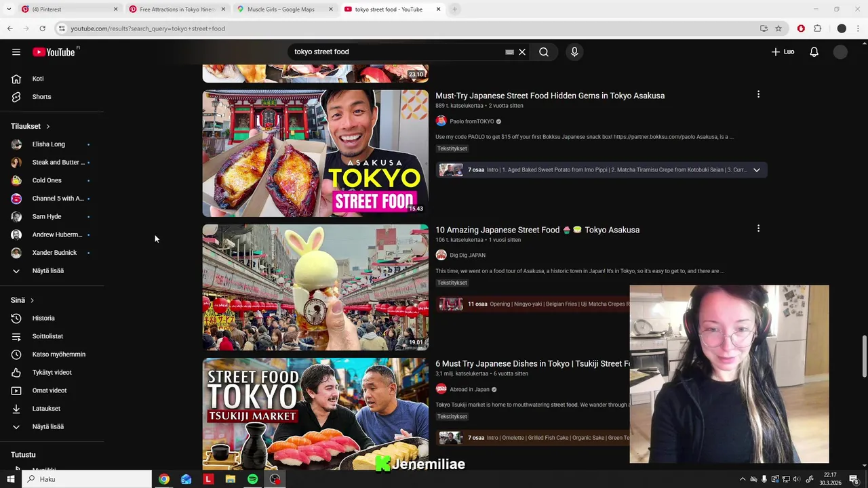
Task: Open options menu for the Dig Dig JAPAN video
Action: tap(758, 228)
